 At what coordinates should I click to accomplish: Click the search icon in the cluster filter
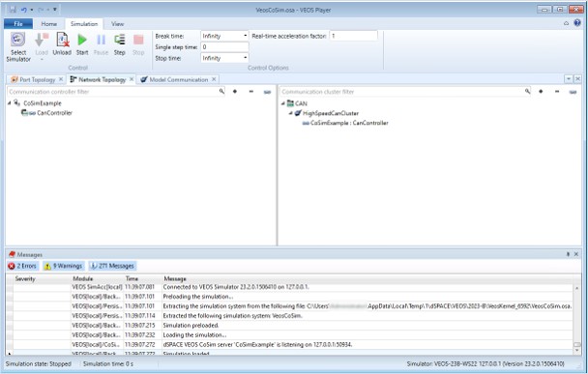[528, 91]
